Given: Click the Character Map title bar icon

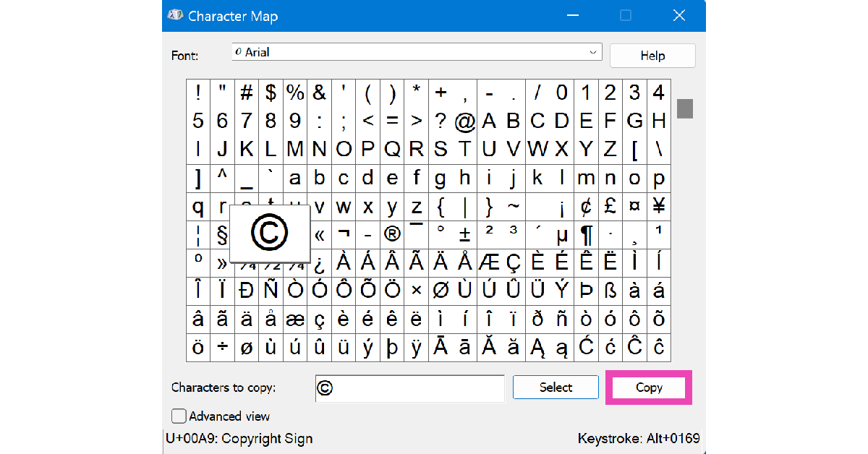Looking at the screenshot, I should pyautogui.click(x=174, y=15).
